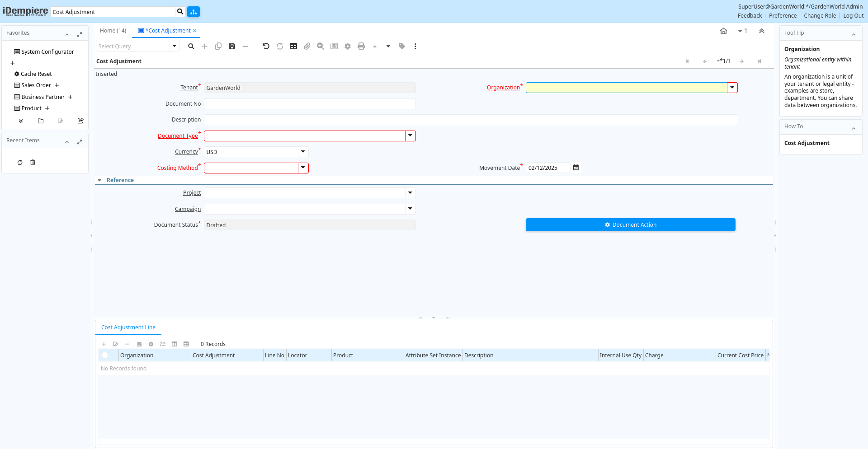The image size is (868, 449).
Task: Expand the Costing Method dropdown
Action: click(303, 168)
